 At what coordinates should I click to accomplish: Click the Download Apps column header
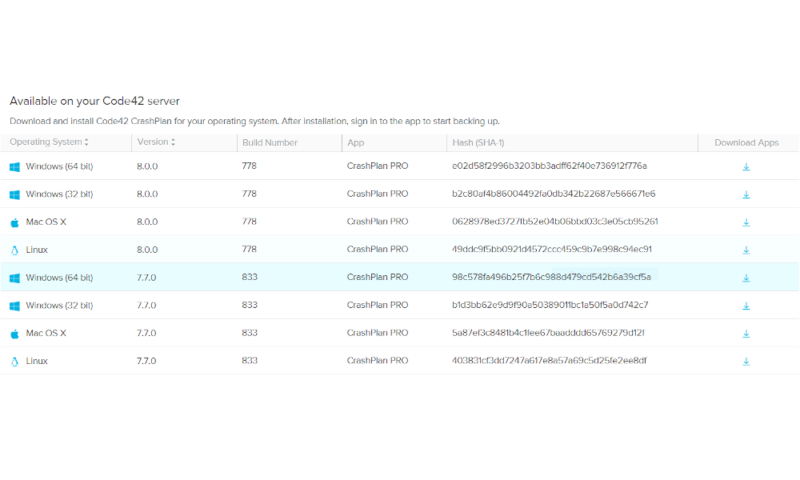[x=746, y=142]
